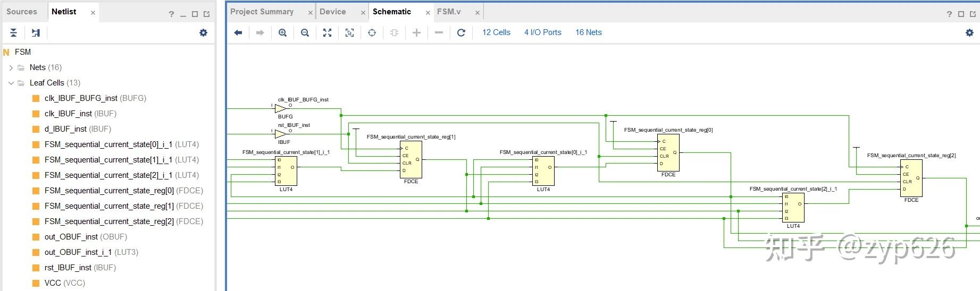Select FSM_sequential_current_state[0]_i_1 LUT4 block in schematic
This screenshot has height=291, width=980.
543,171
